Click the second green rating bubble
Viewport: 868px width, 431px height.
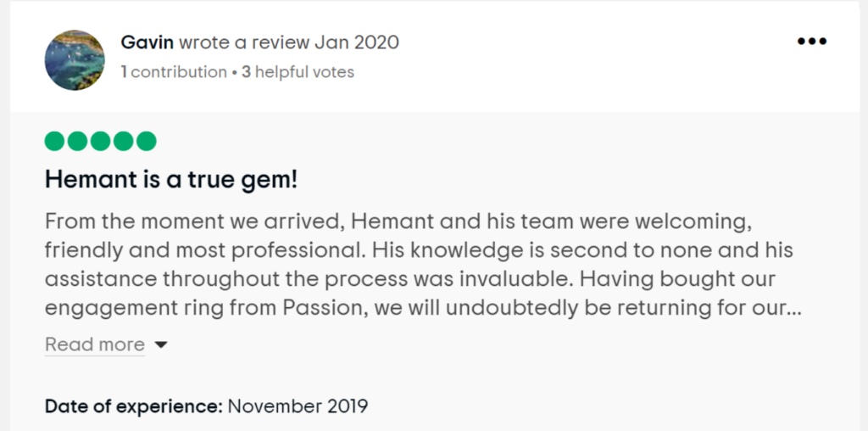pyautogui.click(x=78, y=141)
